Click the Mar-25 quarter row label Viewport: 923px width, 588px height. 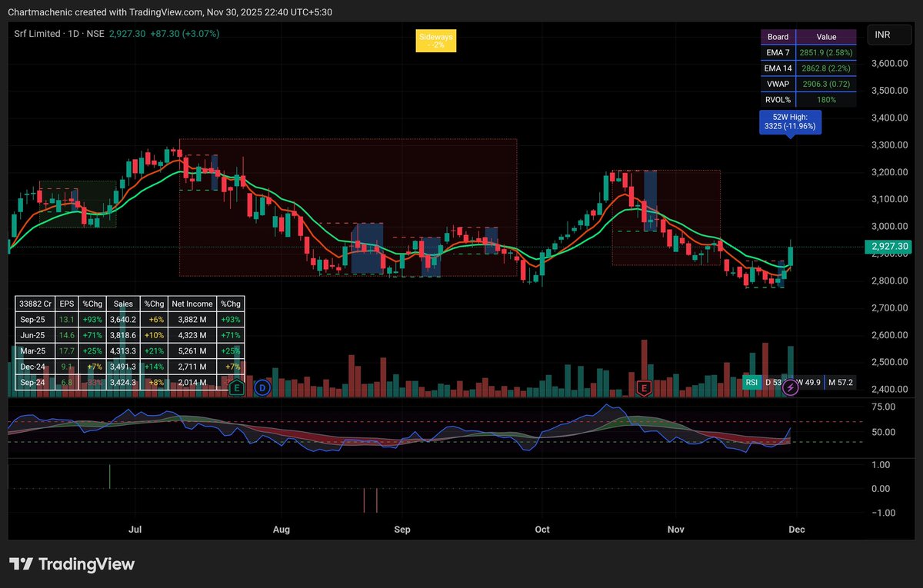point(34,351)
